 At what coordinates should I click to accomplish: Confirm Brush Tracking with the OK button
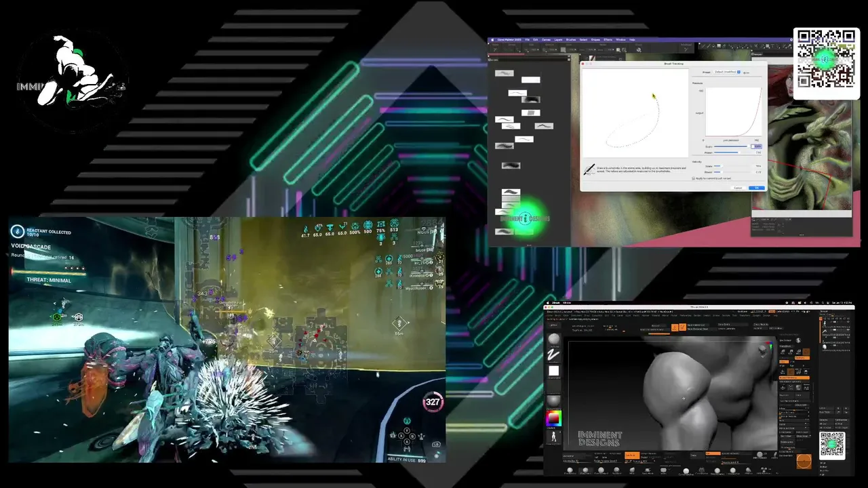[x=756, y=188]
